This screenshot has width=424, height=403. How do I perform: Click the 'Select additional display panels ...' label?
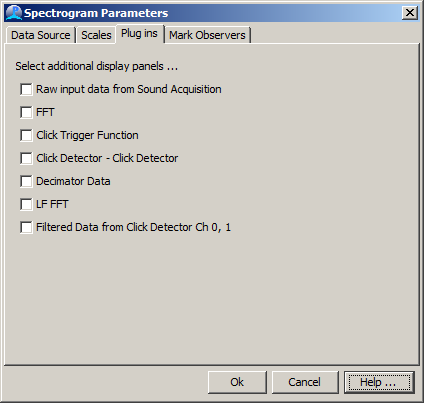click(97, 66)
